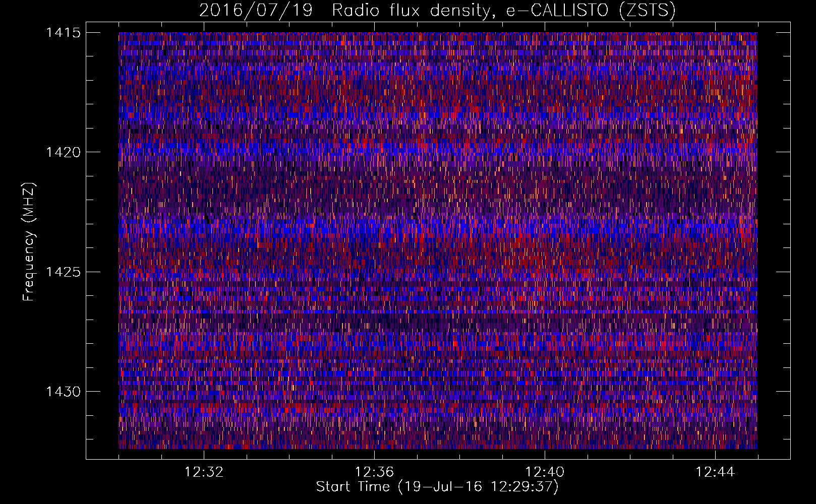The image size is (816, 504).
Task: Click the 1430 frequency tick label
Action: point(63,392)
